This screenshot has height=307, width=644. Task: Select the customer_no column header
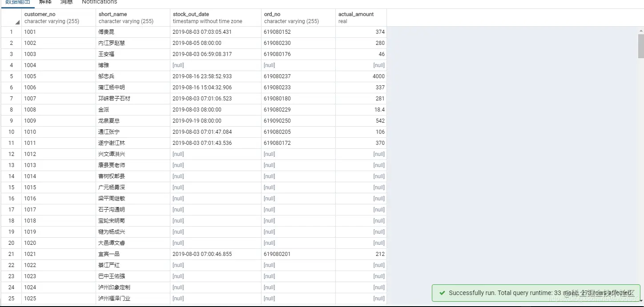click(x=59, y=18)
